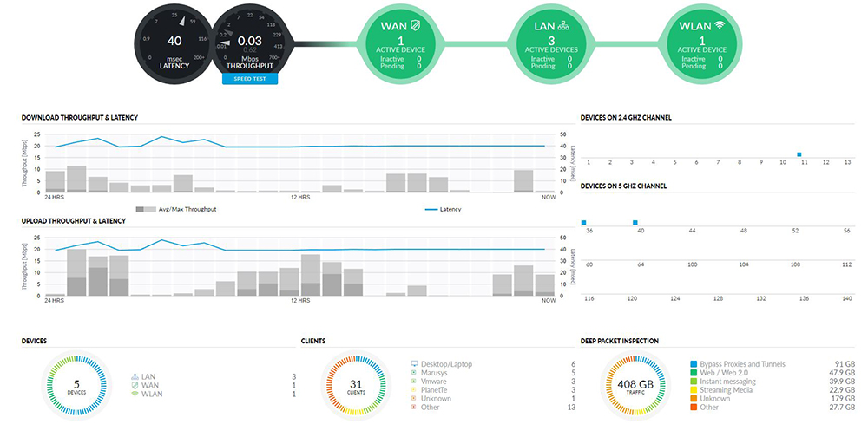Select the blue Bypass Proxies and Tunnels swatch
Screen dimensions: 868x424
pyautogui.click(x=694, y=364)
